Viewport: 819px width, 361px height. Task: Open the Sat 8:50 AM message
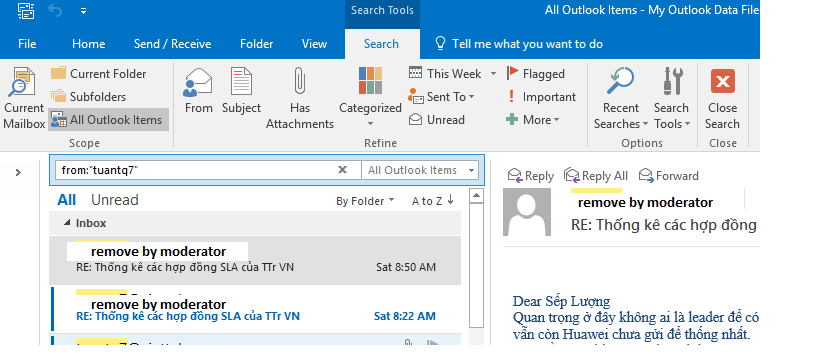[255, 260]
